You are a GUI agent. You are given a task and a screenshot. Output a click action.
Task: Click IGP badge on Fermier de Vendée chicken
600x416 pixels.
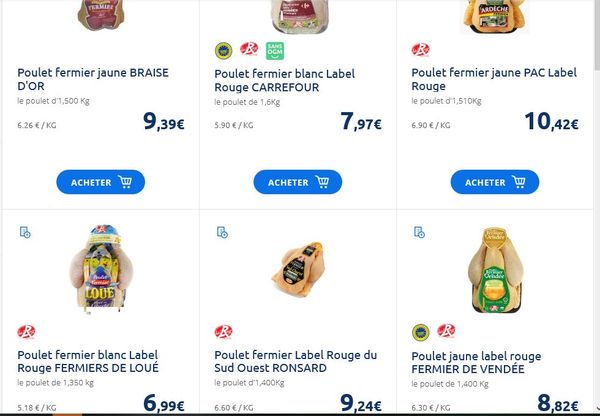tap(421, 332)
